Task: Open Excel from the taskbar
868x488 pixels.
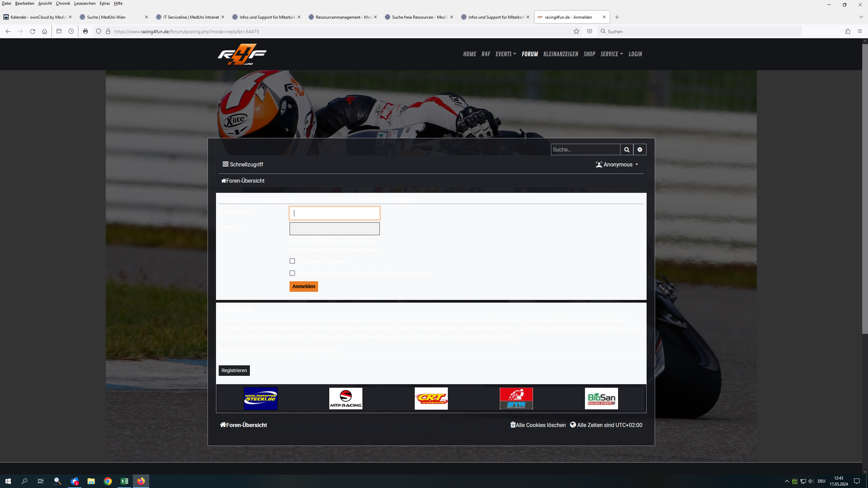Action: coord(124,481)
